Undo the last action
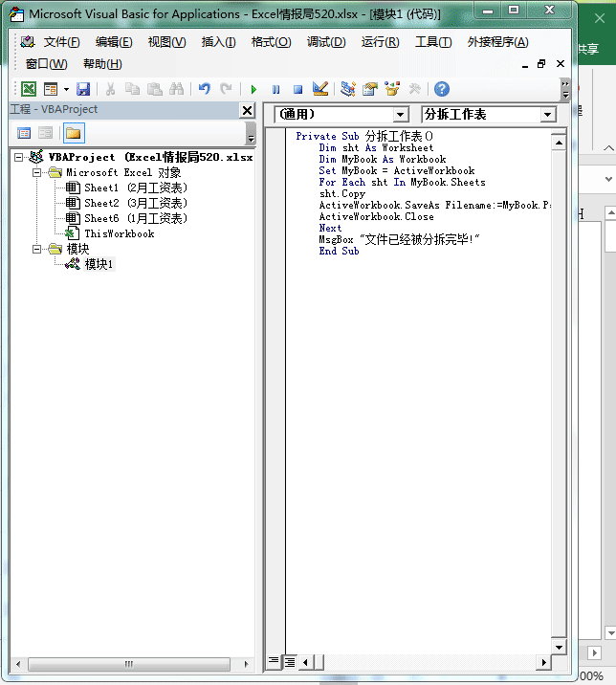The width and height of the screenshot is (616, 685). click(x=204, y=89)
